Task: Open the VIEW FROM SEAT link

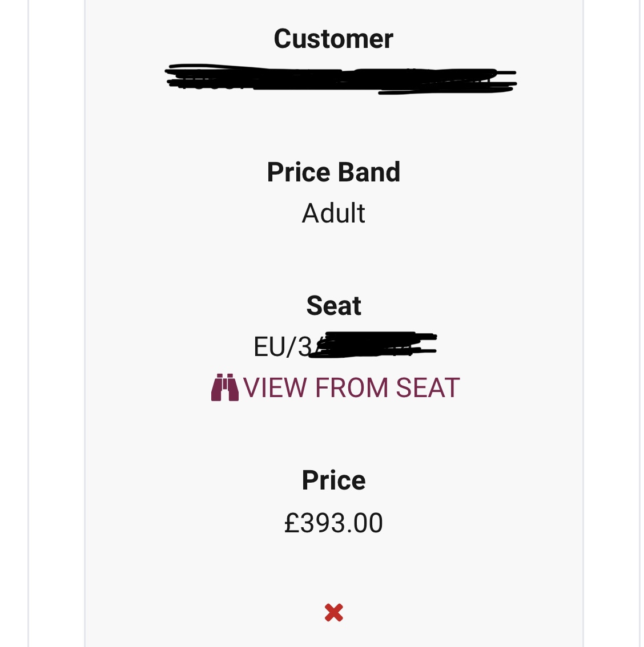Action: (335, 387)
